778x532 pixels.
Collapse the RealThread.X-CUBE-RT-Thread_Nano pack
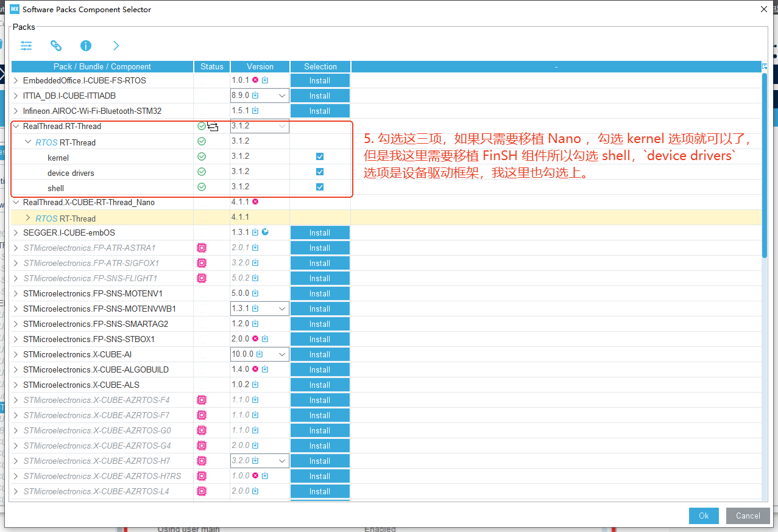coord(16,202)
